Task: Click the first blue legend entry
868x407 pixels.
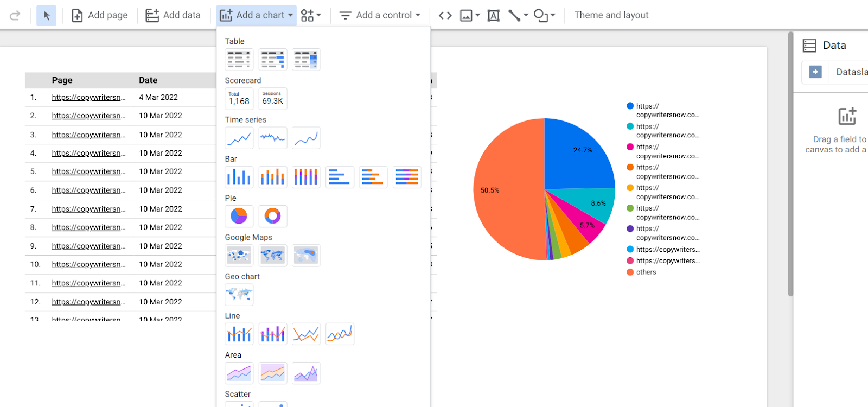Action: [662, 111]
